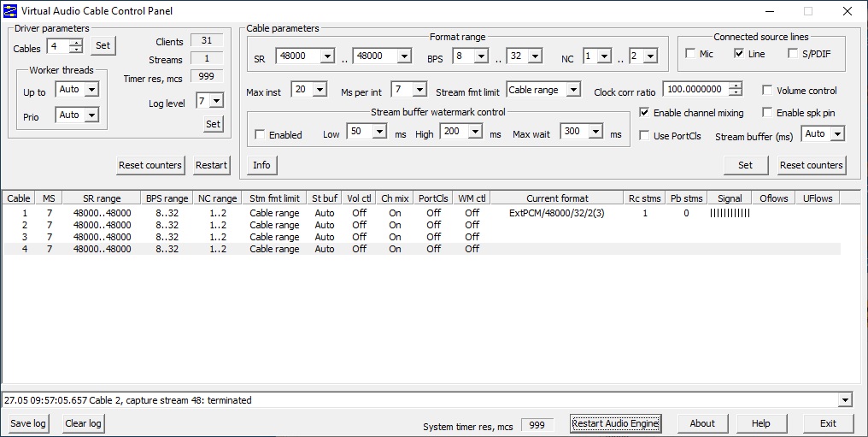Select cable 1 row in the list

coord(422,213)
